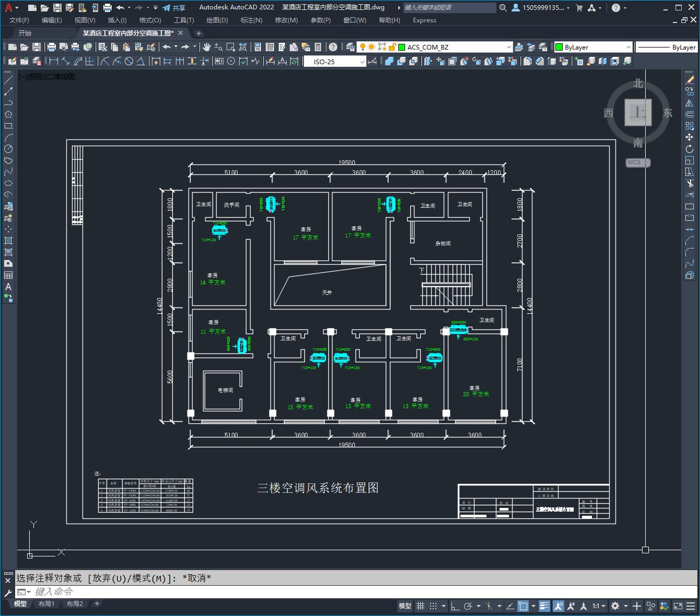Toggle 2D object snap in status bar
Image resolution: width=700 pixels, height=616 pixels.
[x=523, y=606]
